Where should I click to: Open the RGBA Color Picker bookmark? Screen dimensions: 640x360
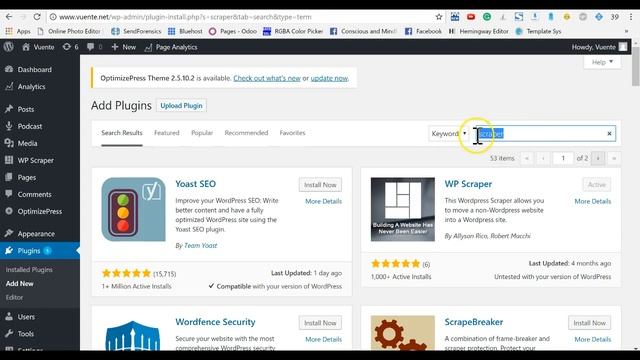point(293,31)
